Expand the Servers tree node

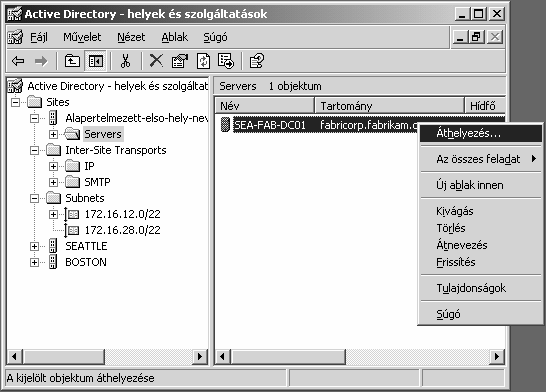[x=53, y=134]
